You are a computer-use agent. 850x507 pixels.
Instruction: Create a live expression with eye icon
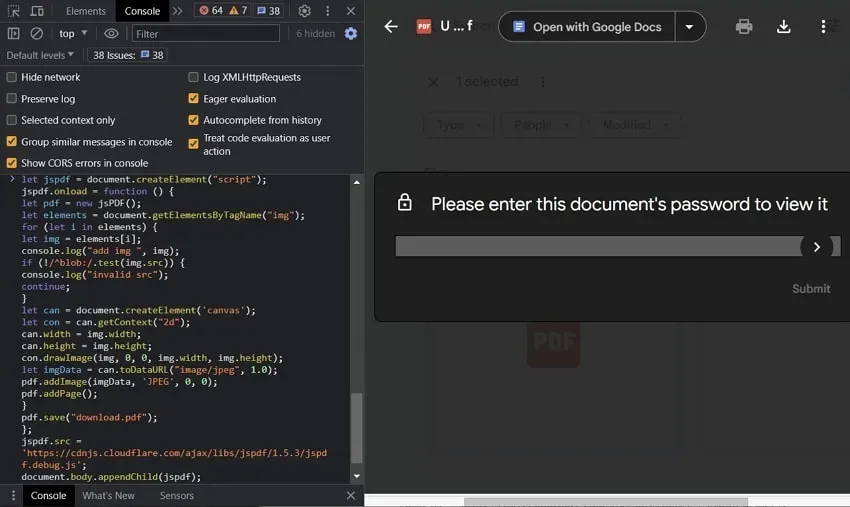pyautogui.click(x=111, y=34)
